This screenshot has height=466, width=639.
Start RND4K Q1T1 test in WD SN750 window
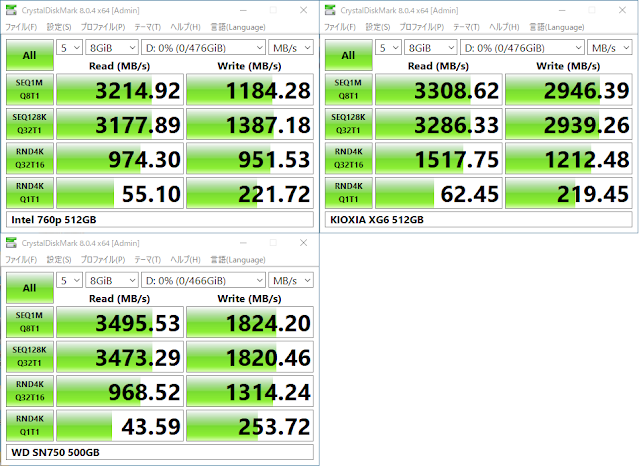pos(30,426)
